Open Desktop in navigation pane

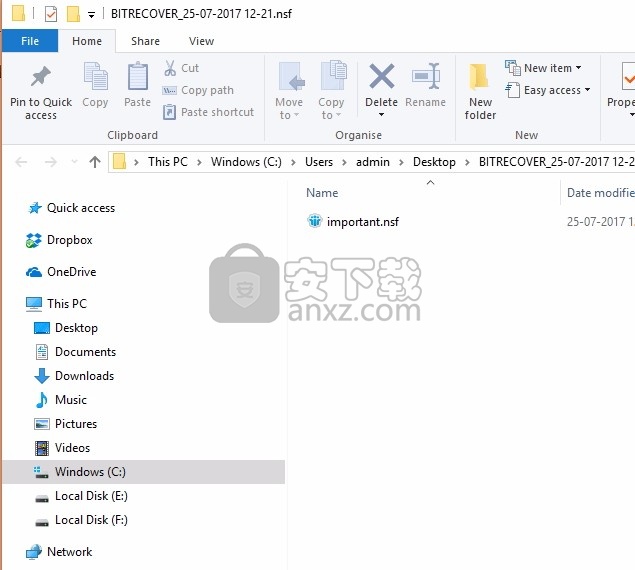pyautogui.click(x=76, y=328)
